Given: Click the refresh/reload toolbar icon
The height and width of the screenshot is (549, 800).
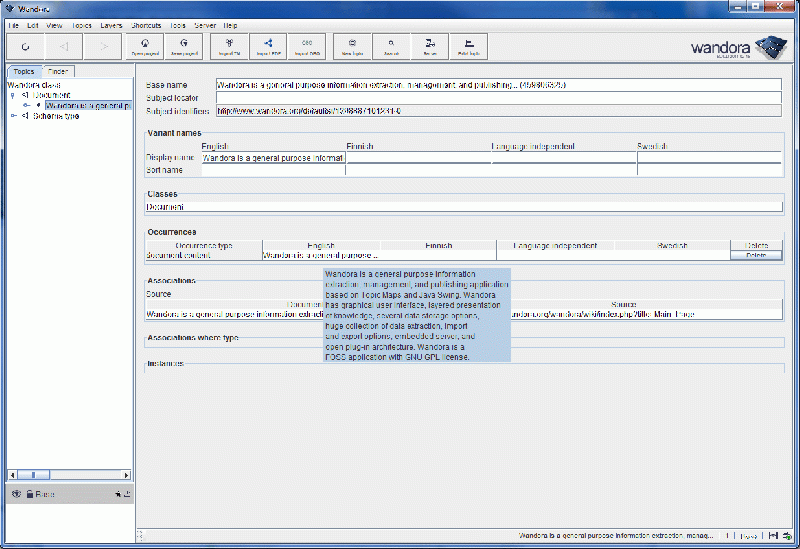Looking at the screenshot, I should tap(24, 46).
